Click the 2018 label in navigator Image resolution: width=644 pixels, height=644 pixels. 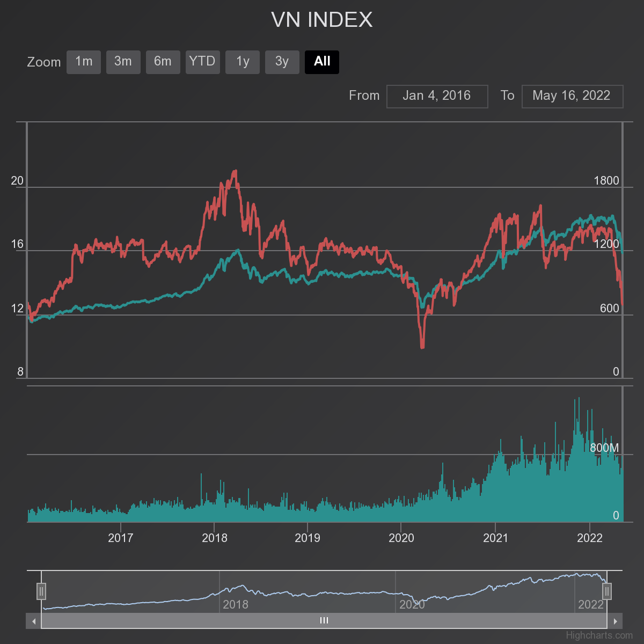point(236,604)
